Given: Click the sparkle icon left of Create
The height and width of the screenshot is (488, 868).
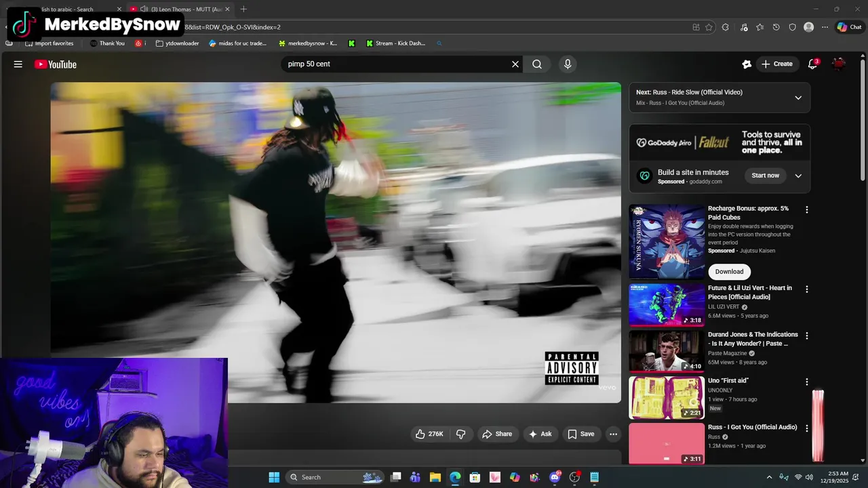Looking at the screenshot, I should (747, 64).
